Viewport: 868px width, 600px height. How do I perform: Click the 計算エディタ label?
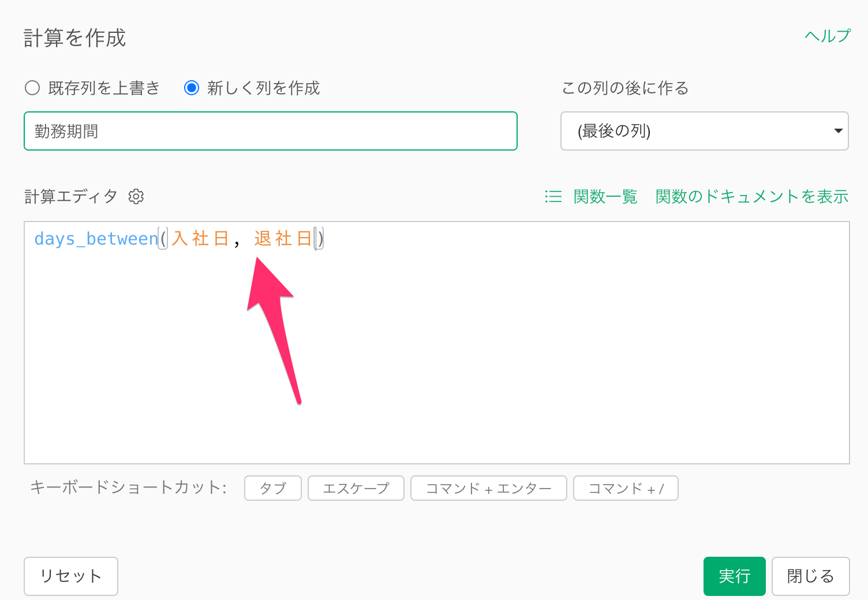pos(71,197)
